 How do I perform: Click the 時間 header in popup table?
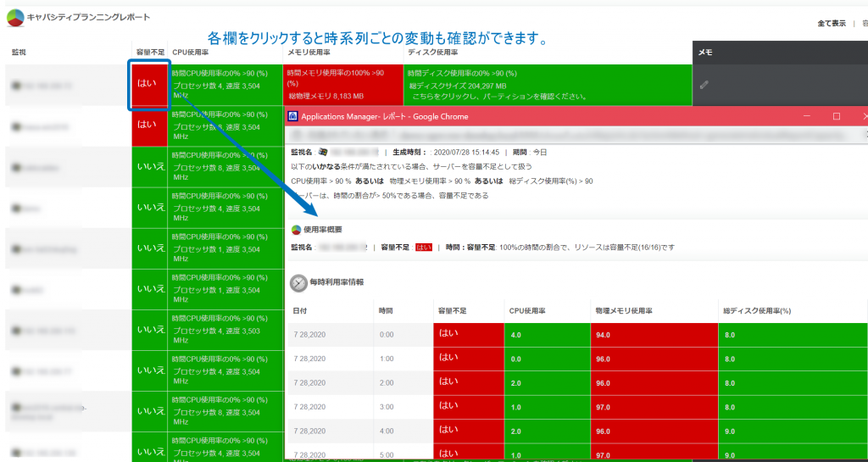point(387,311)
